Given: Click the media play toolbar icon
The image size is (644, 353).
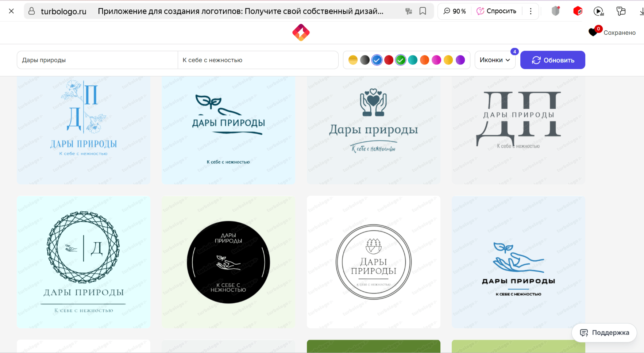Looking at the screenshot, I should tap(598, 11).
